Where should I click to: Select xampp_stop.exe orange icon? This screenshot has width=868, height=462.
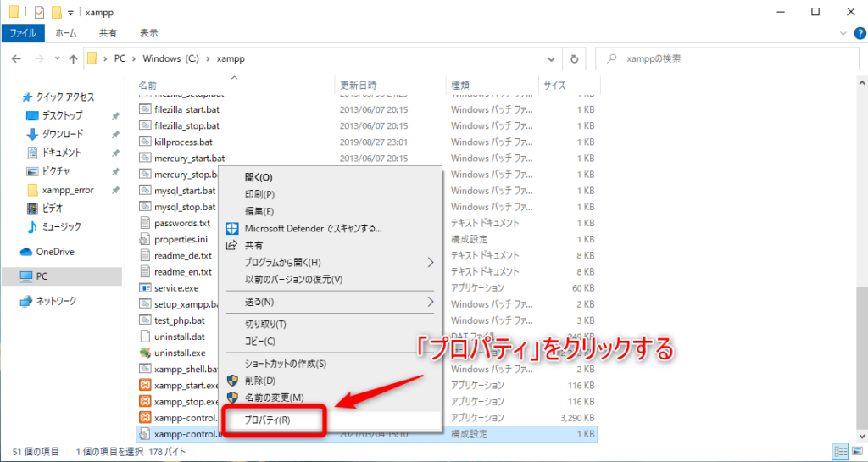[145, 401]
